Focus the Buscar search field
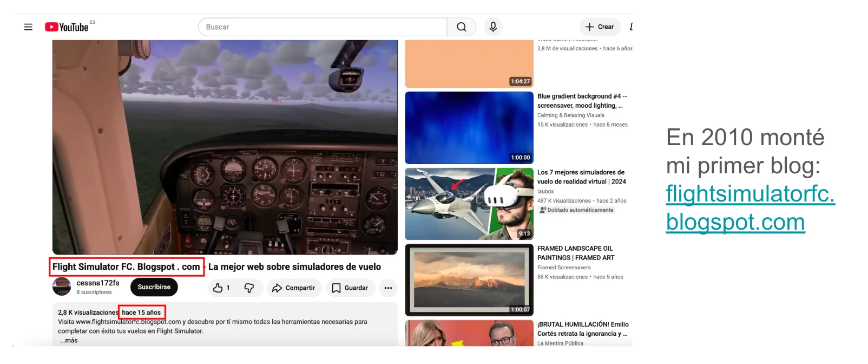 tap(323, 27)
